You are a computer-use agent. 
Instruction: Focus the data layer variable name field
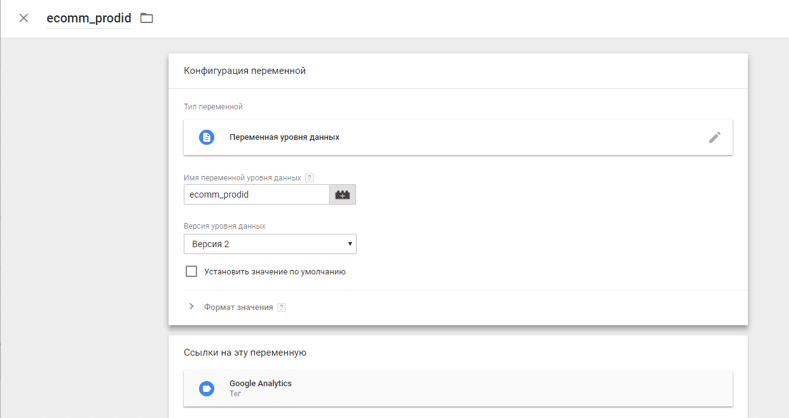click(257, 195)
